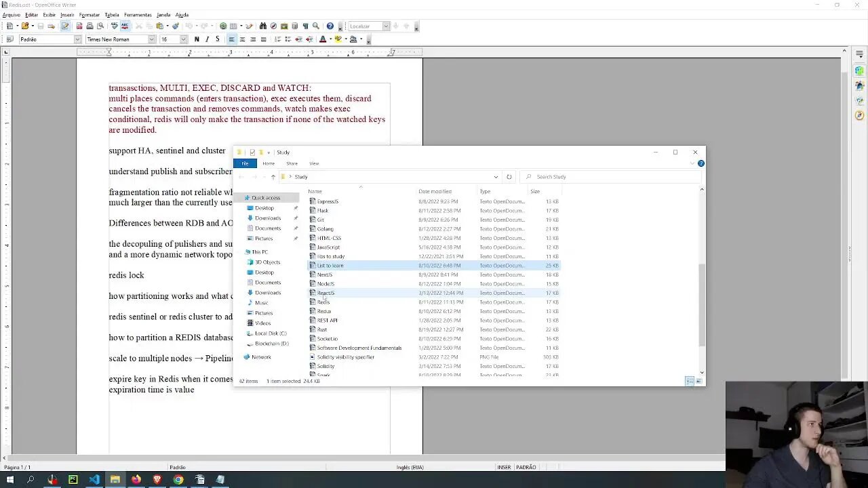Open Find & Replace binoculars icon
This screenshot has width=868, height=488.
pos(263,26)
